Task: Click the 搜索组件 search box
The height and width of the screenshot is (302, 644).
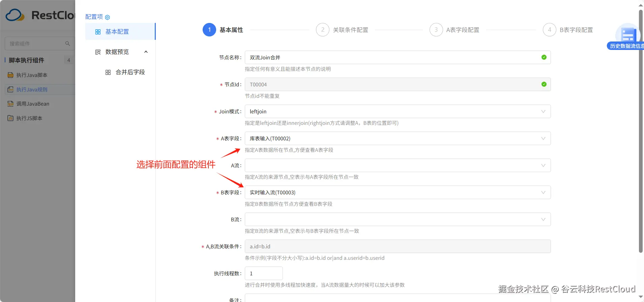Action: [x=40, y=44]
